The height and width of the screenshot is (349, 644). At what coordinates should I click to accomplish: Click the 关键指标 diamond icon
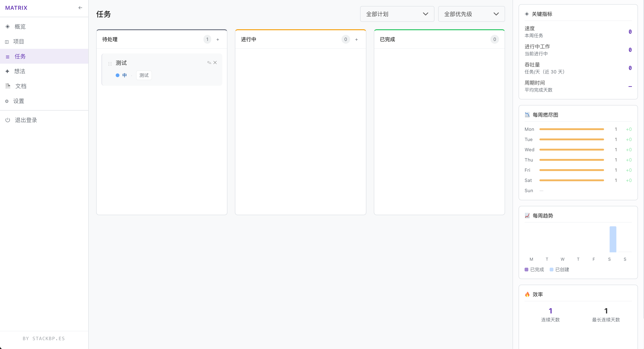(x=527, y=14)
